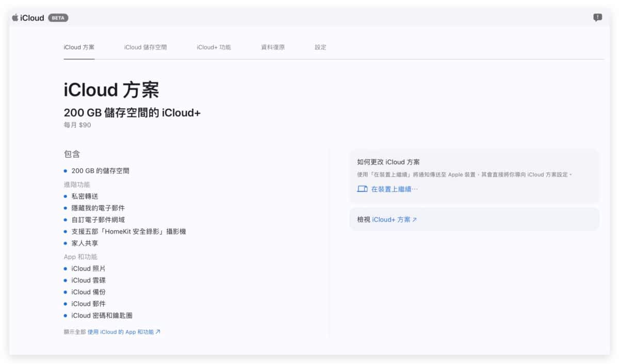Click the iCloud 方案 page heading
619x364 pixels.
pyautogui.click(x=111, y=90)
